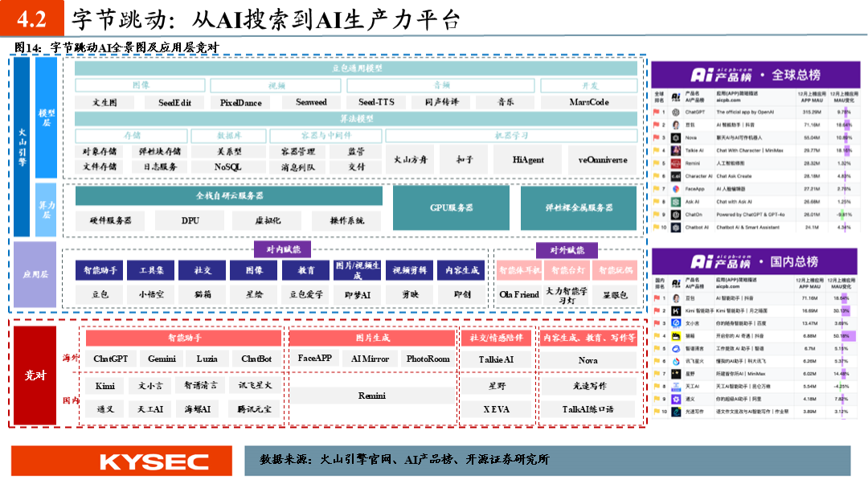Click the Ola Friend text box

click(518, 295)
